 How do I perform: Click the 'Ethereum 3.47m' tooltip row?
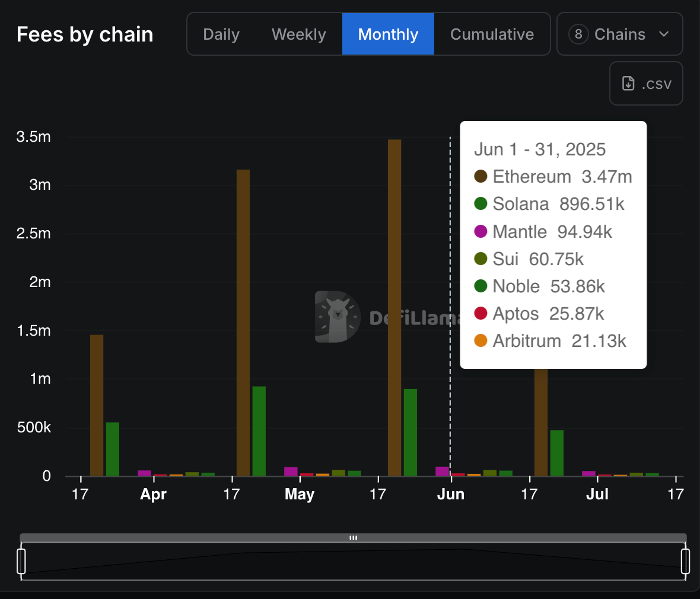(x=553, y=177)
